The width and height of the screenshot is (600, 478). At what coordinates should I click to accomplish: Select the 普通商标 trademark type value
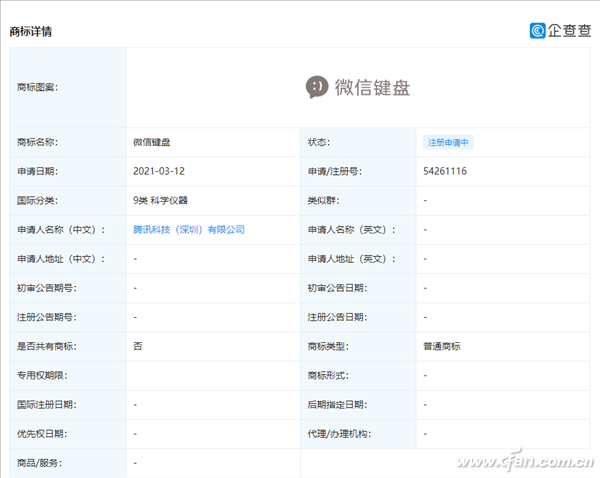pyautogui.click(x=442, y=346)
